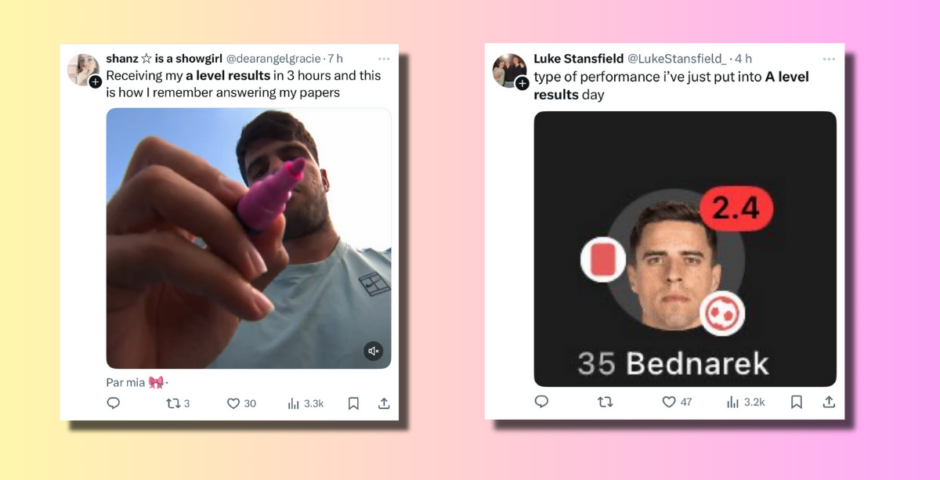View analytics for the 3.3k views tweet
This screenshot has height=480, width=940.
306,403
